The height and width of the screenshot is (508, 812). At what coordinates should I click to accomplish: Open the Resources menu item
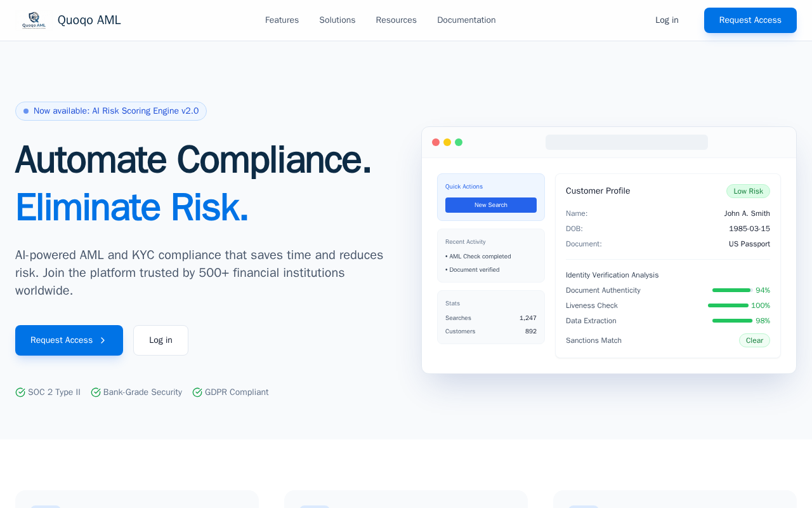396,20
